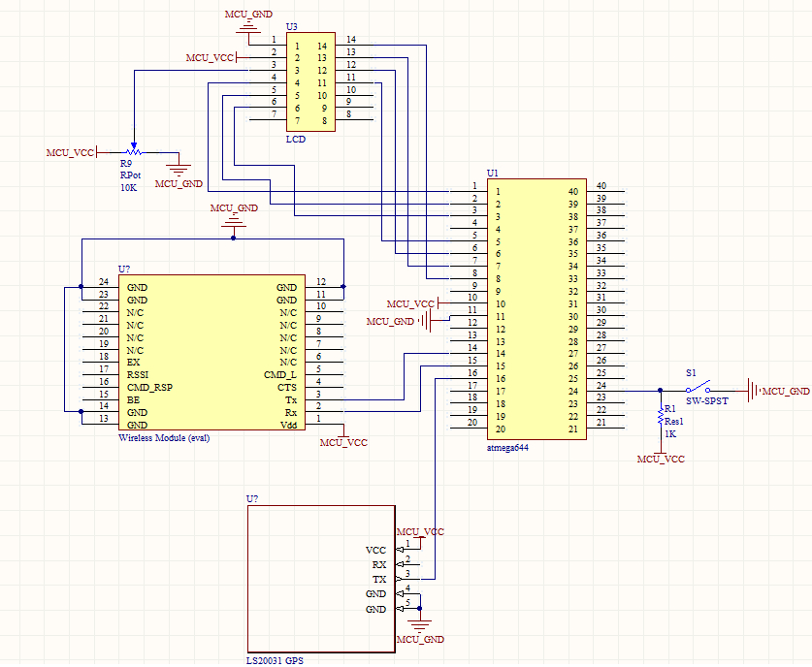812x667 pixels.
Task: Select the S1 SPST switch symbol
Action: (698, 387)
